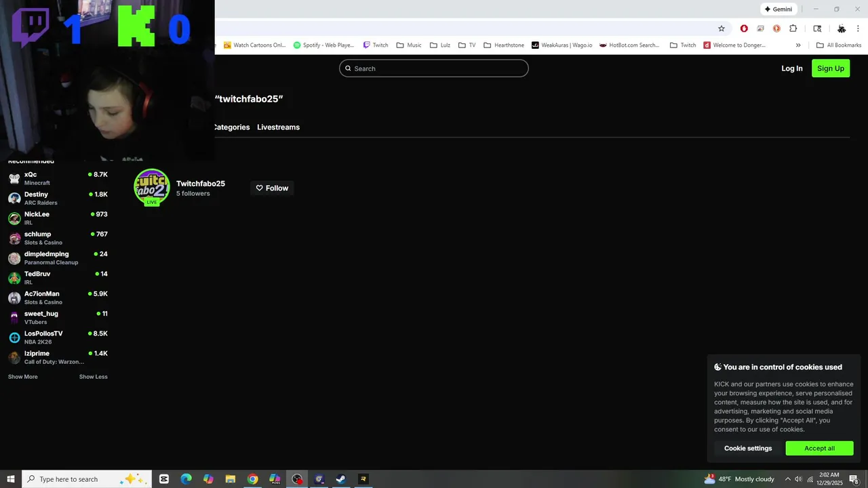Open dimpledmping's Paranormal Cleanup stream

click(58, 258)
